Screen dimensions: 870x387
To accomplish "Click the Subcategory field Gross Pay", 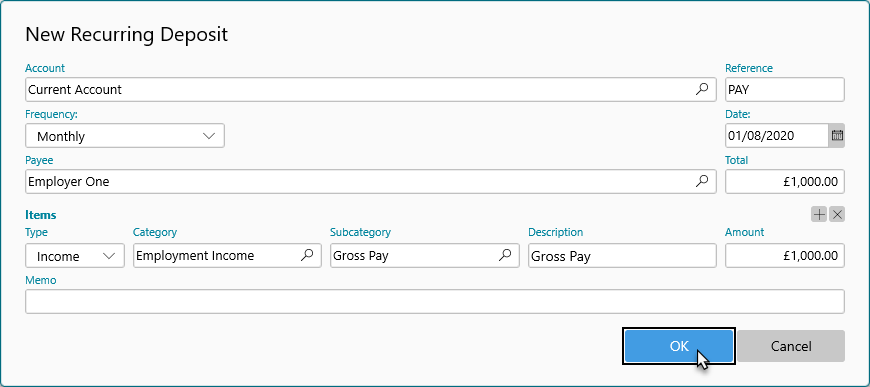I will 424,255.
